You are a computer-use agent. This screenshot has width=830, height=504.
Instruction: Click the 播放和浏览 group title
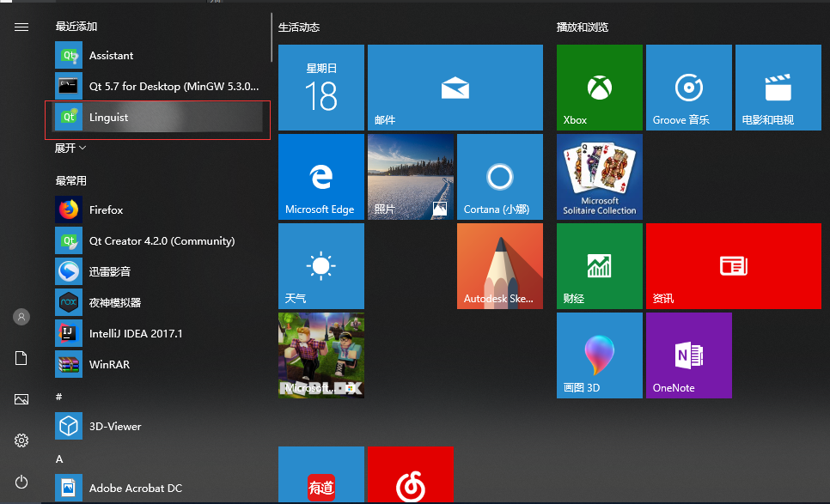click(x=582, y=27)
